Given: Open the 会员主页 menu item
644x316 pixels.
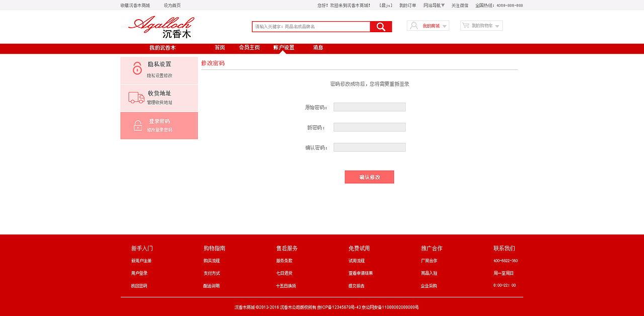Looking at the screenshot, I should pyautogui.click(x=250, y=48).
